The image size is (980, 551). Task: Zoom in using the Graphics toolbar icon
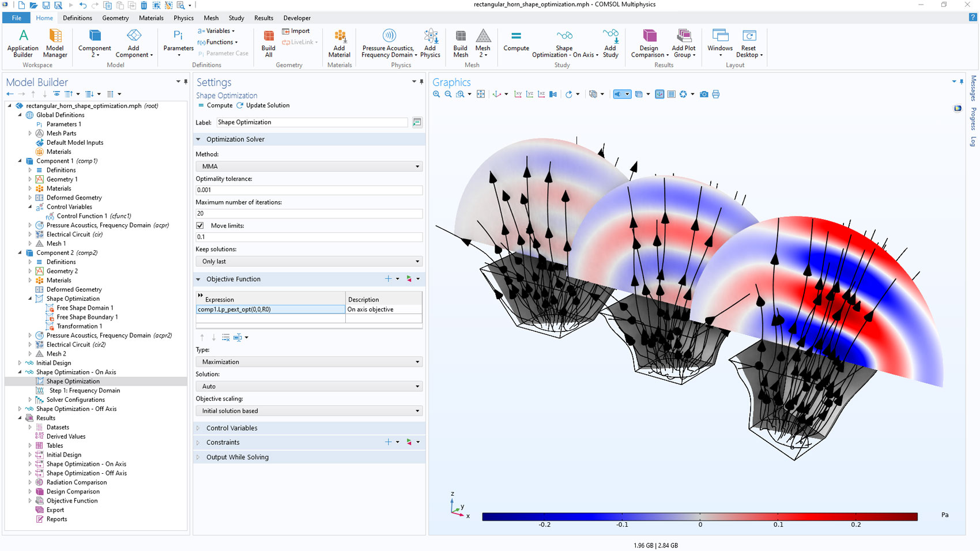[x=436, y=94]
